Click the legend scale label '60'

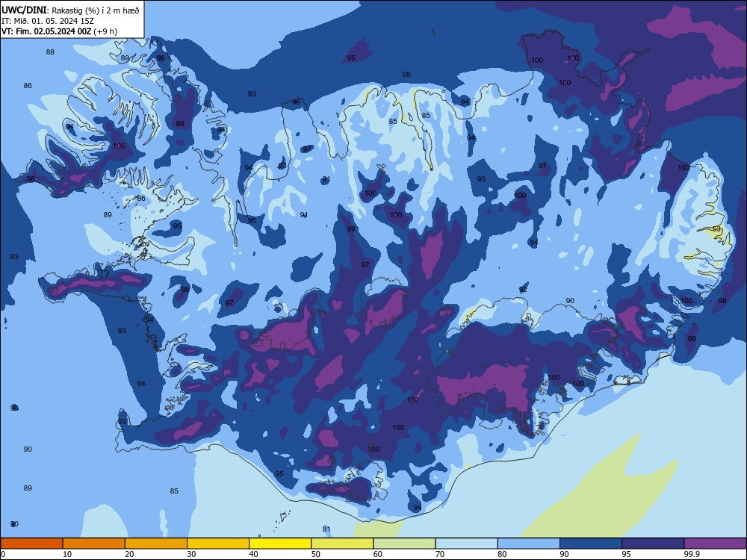tap(378, 554)
